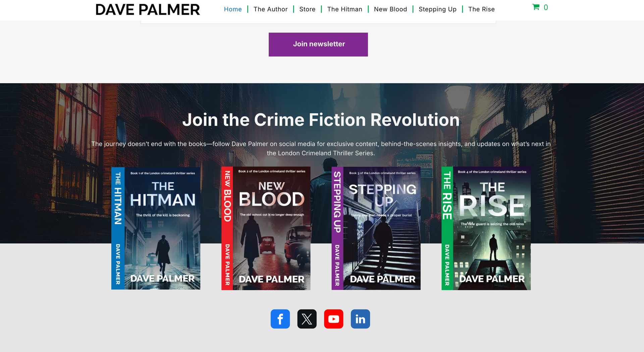Click the DAVE PALMER site logo
Viewport: 644px width, 352px height.
pyautogui.click(x=148, y=10)
